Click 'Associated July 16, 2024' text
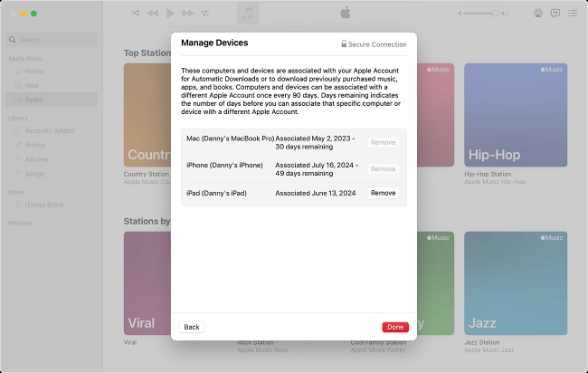Viewport: 588px width, 373px height. tap(314, 165)
